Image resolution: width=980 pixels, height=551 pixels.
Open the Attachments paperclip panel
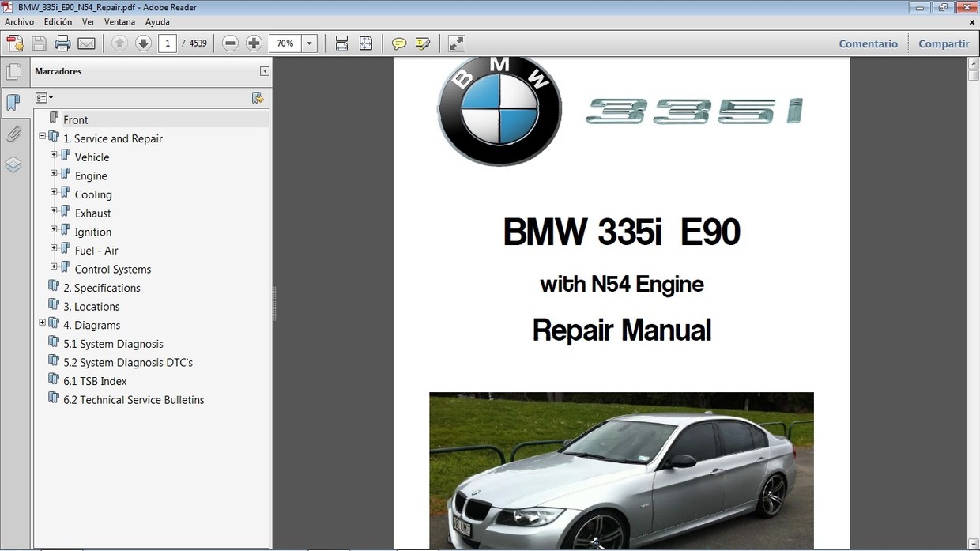tap(13, 134)
